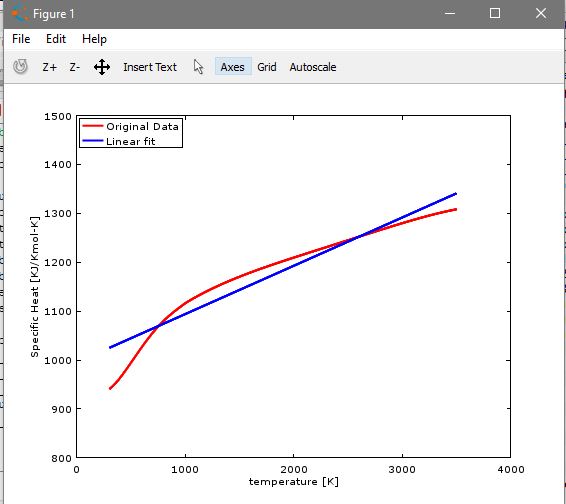The width and height of the screenshot is (566, 504).
Task: Maximize the Figure 1 window
Action: pos(495,13)
